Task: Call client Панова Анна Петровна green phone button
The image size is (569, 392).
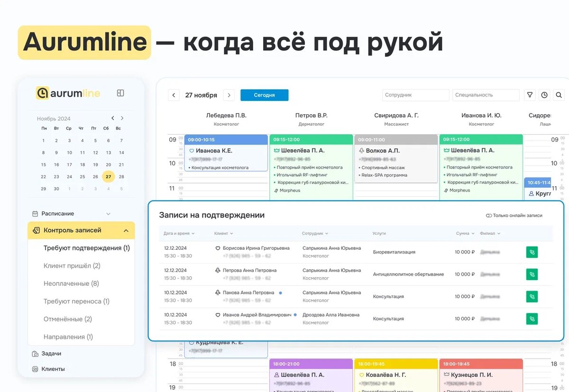Action: pos(532,296)
